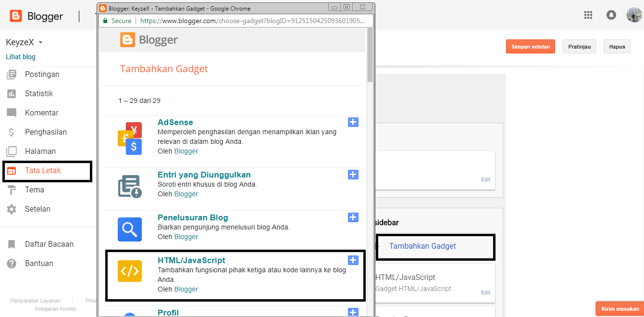Click the Komentar speech bubble icon
644x317 pixels.
pos(12,113)
